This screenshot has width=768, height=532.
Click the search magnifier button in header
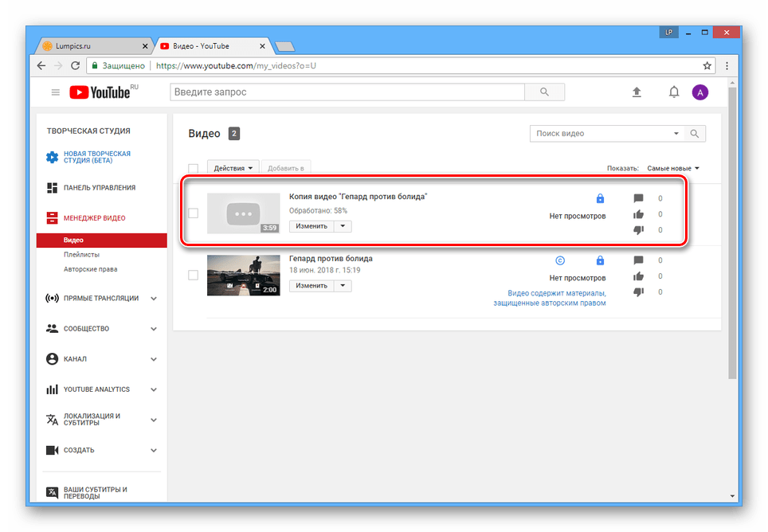point(545,92)
